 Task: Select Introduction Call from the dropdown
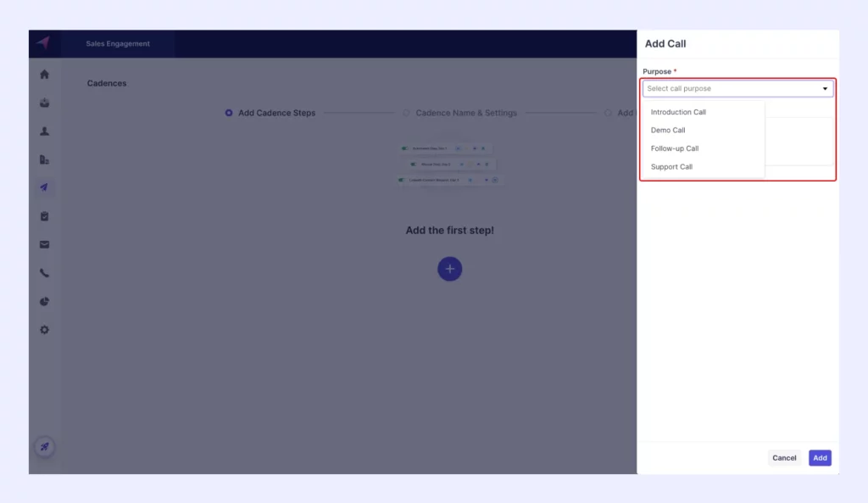pyautogui.click(x=678, y=111)
